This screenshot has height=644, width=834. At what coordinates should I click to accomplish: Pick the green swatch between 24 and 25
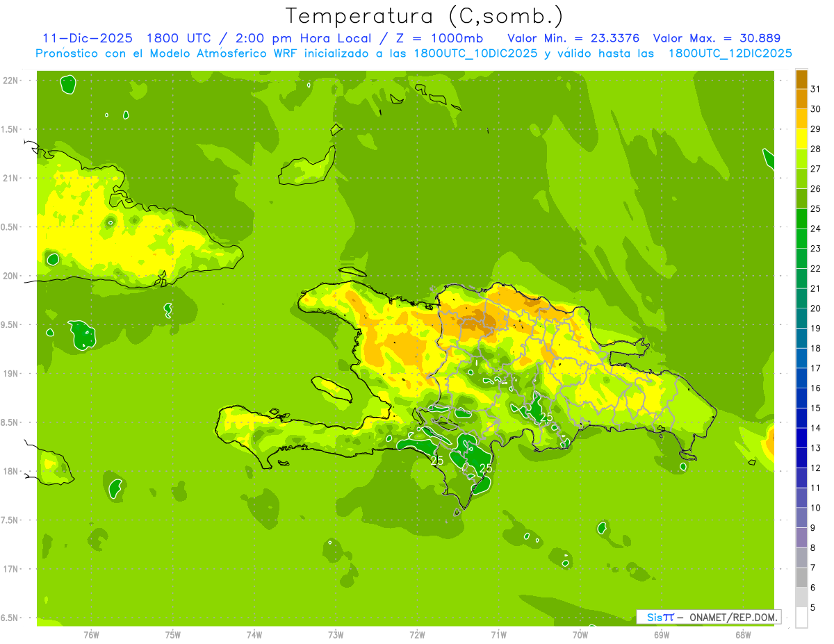[801, 219]
